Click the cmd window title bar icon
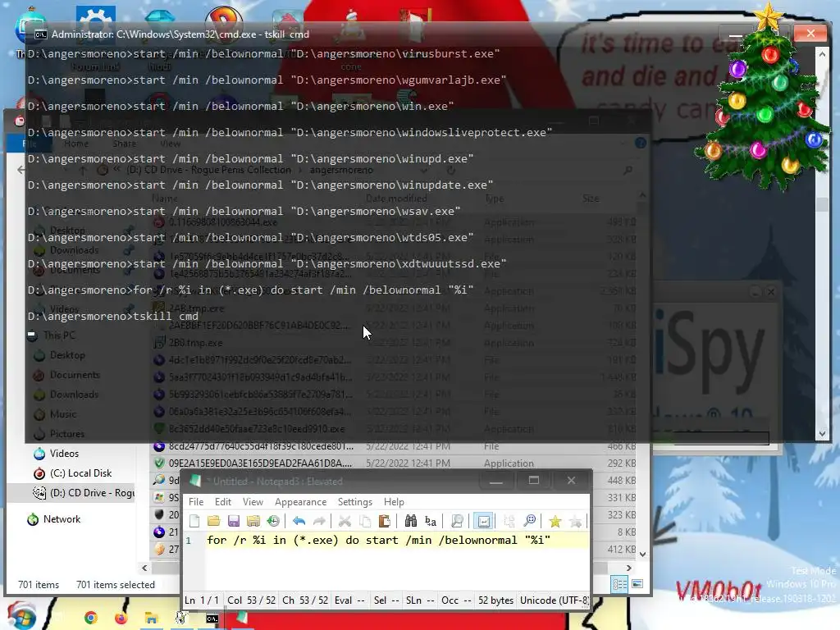The width and height of the screenshot is (840, 630). (41, 34)
